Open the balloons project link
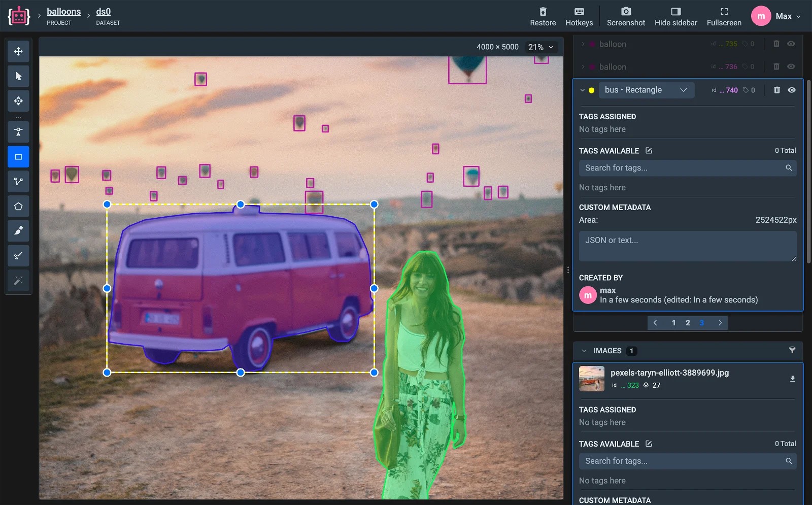Image resolution: width=812 pixels, height=505 pixels. pos(63,12)
